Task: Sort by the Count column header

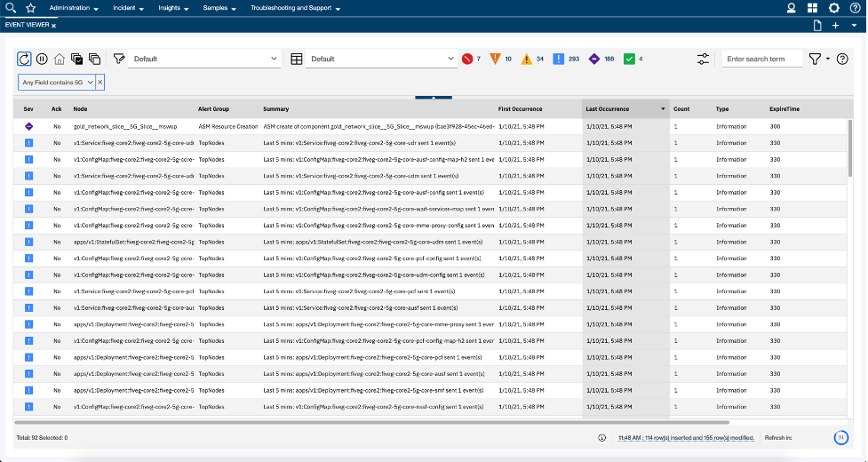Action: tap(681, 109)
